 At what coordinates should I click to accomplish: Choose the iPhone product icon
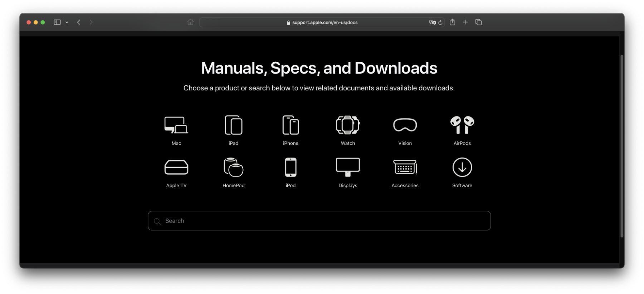pos(291,125)
